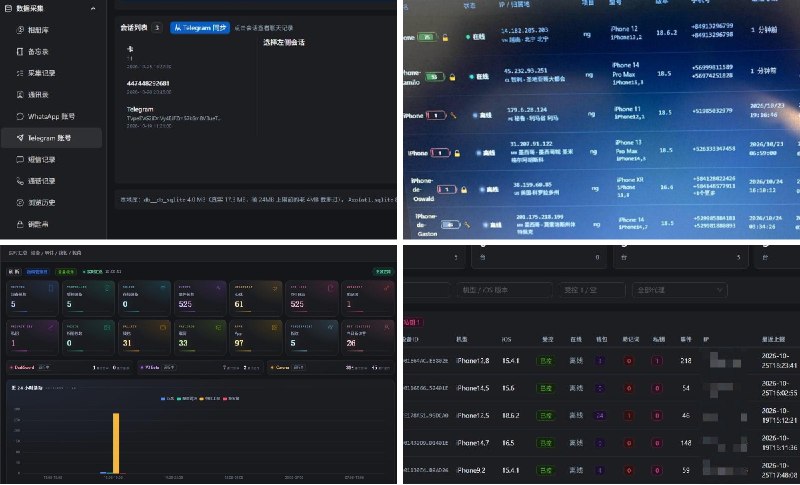Click event count 148 in device table
800x485 pixels.
686,443
